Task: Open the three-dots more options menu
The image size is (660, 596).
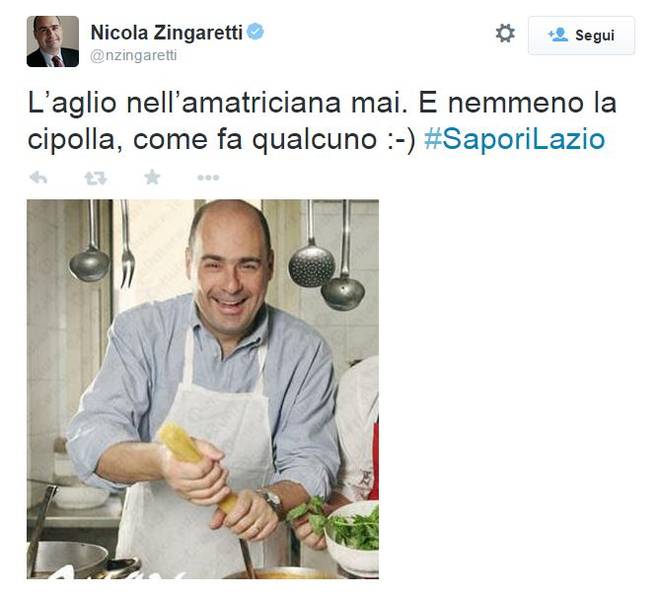Action: point(208,178)
